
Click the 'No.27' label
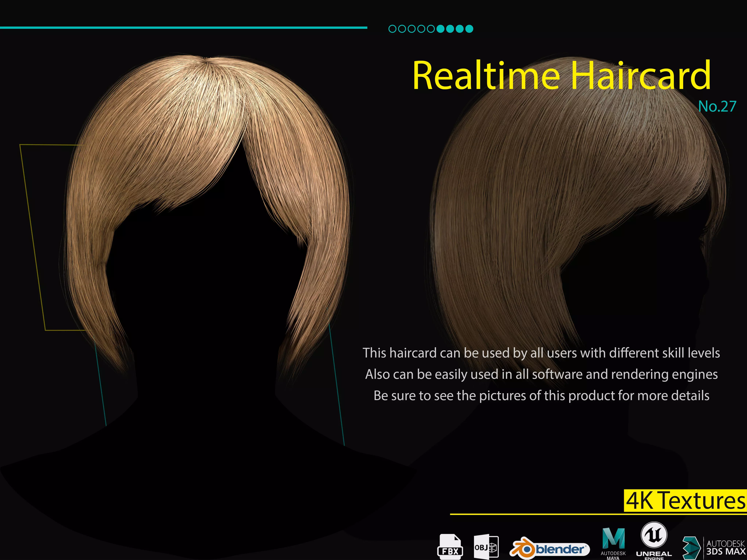point(717,106)
